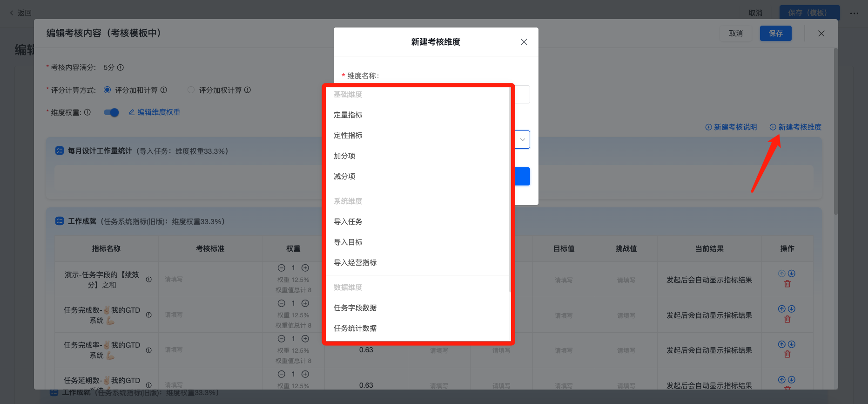Show info icon beside 评分加权计算

pyautogui.click(x=247, y=90)
